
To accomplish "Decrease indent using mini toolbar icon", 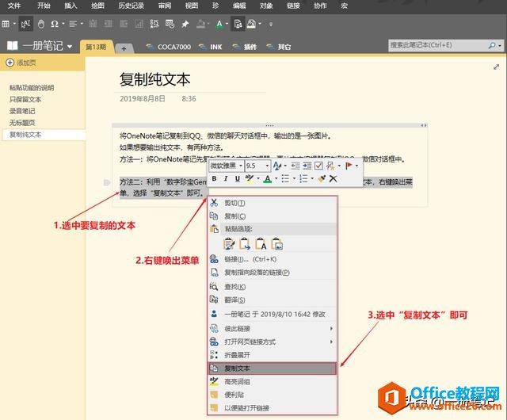I will tap(295, 166).
